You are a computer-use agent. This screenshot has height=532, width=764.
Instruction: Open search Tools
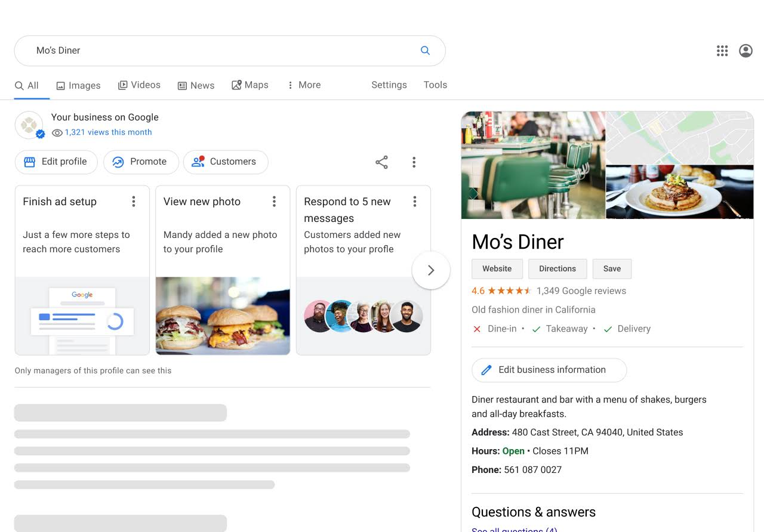point(435,85)
